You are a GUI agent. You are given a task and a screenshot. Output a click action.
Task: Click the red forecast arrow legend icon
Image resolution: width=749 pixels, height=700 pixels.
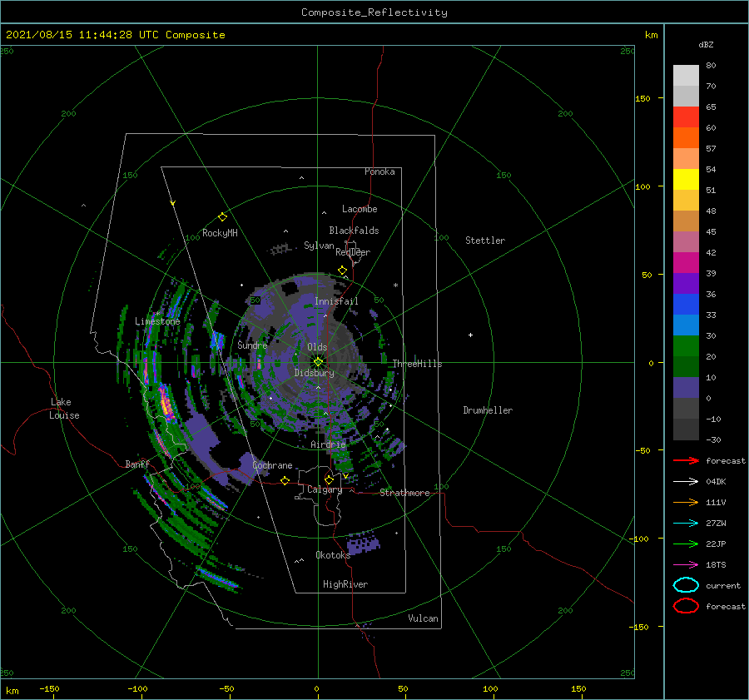point(686,460)
